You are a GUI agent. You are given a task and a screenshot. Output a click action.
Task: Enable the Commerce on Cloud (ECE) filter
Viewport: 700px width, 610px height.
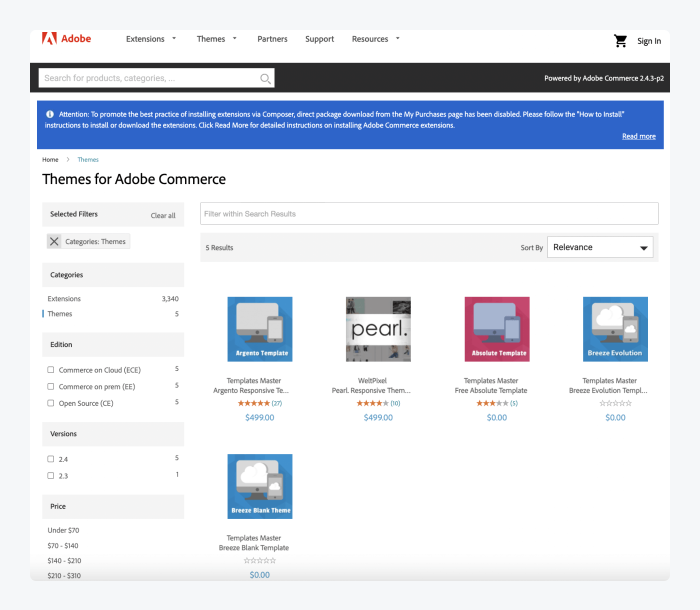pyautogui.click(x=50, y=369)
